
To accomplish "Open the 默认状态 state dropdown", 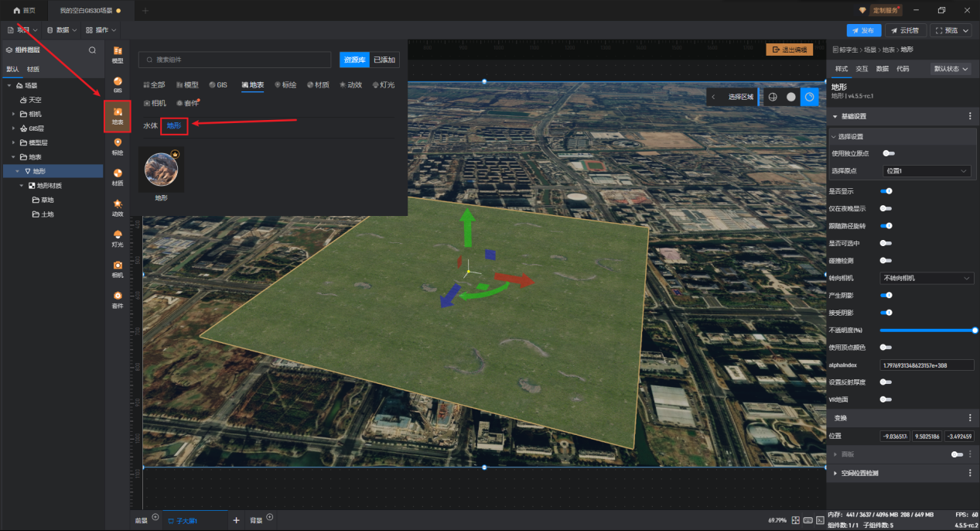I will [950, 68].
